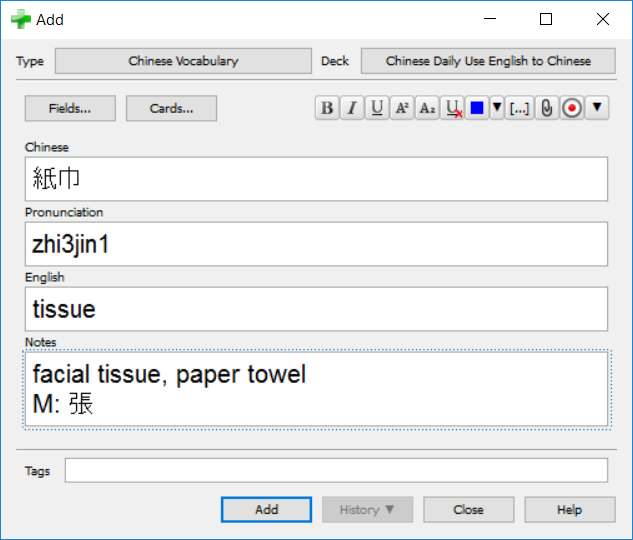Minimize the Add window
This screenshot has width=633, height=540.
click(490, 19)
